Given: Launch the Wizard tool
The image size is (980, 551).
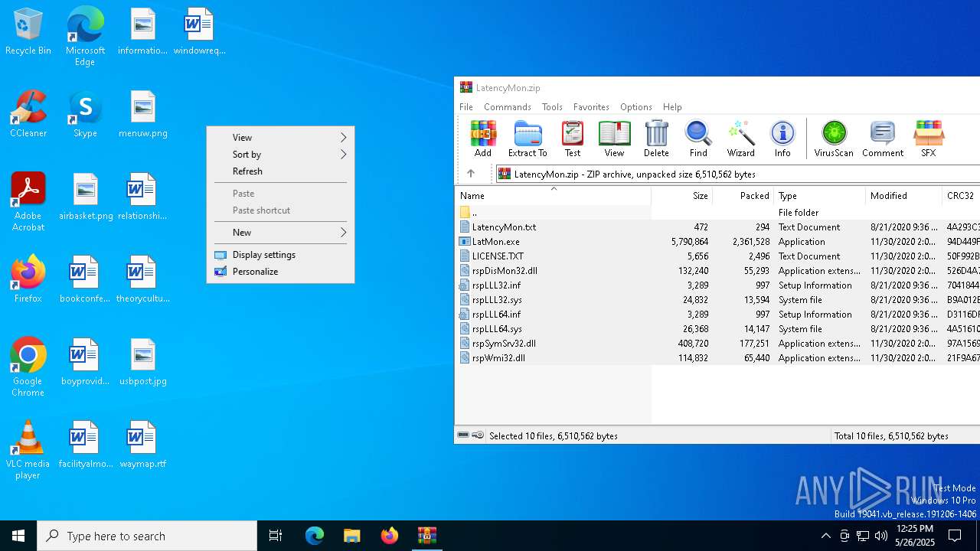Looking at the screenshot, I should click(740, 139).
